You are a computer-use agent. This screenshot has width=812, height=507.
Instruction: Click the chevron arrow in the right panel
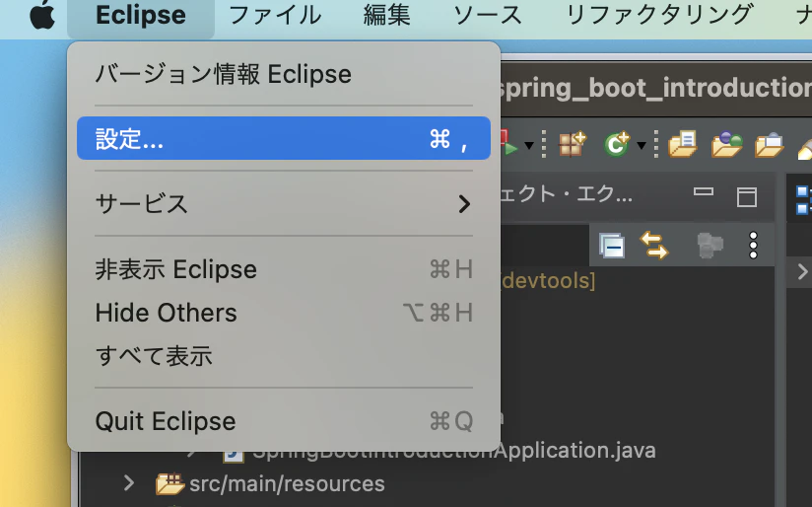click(x=802, y=271)
